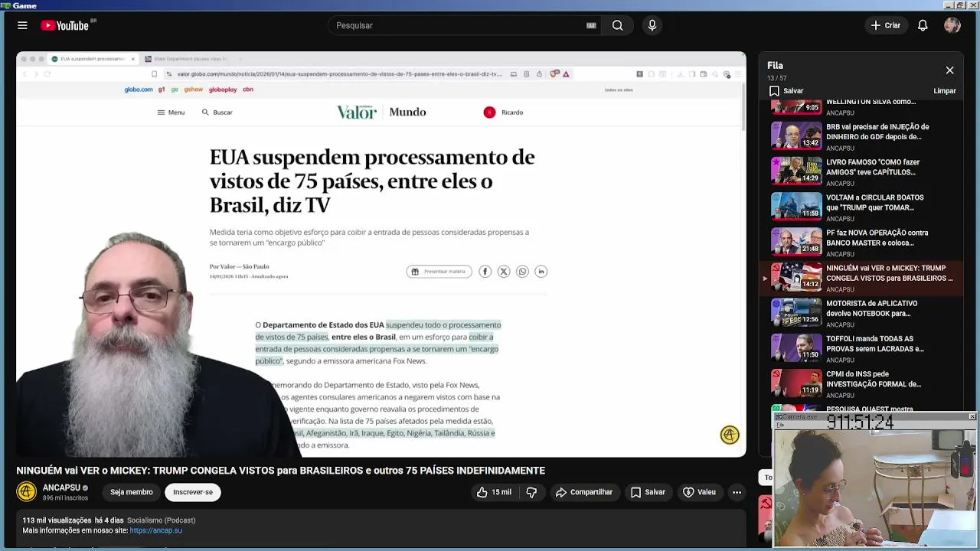Open ANCAPSU channel name link

tap(61, 487)
